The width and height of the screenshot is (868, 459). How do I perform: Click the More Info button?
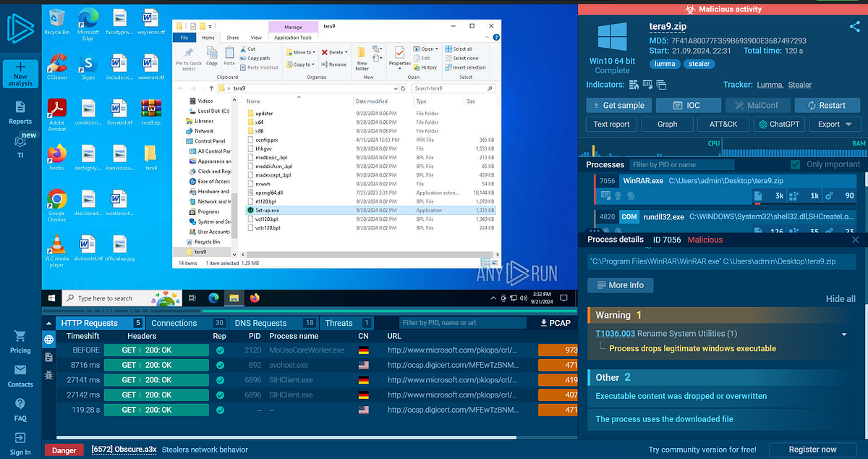click(620, 285)
